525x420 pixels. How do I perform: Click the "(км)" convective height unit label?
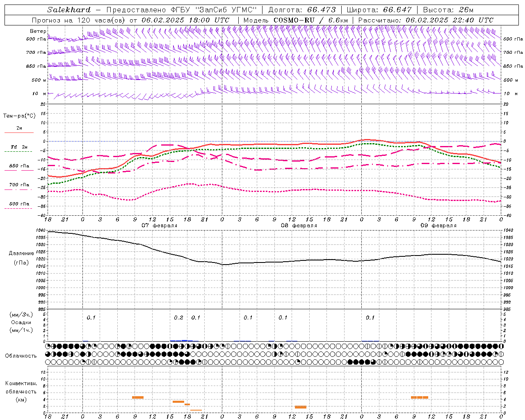(x=21, y=399)
